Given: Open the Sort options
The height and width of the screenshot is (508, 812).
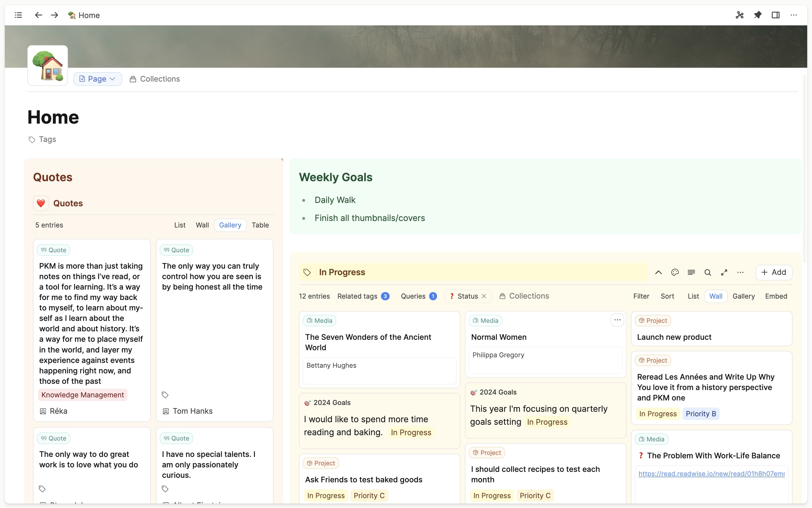Looking at the screenshot, I should [667, 296].
